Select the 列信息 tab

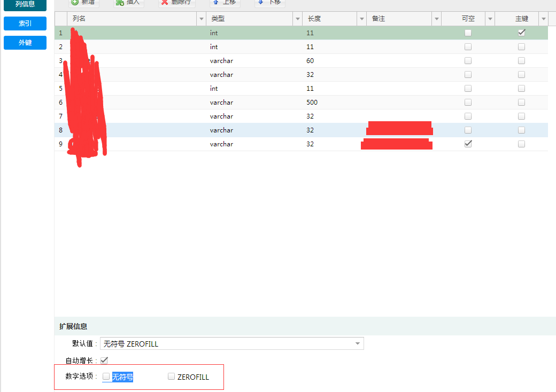point(25,5)
